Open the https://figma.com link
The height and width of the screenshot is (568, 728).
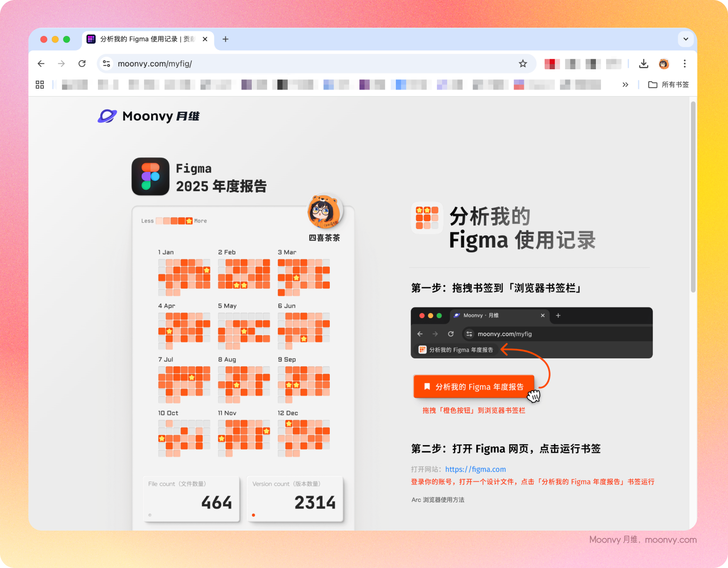click(475, 469)
